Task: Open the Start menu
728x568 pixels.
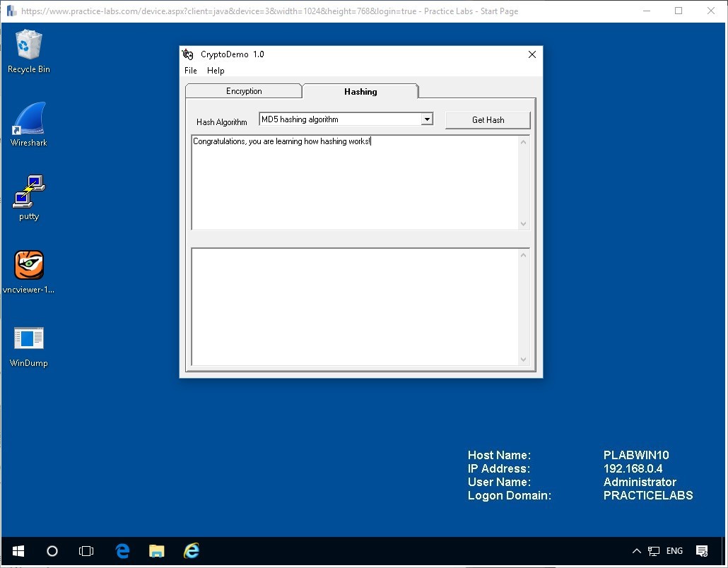Action: pos(18,551)
